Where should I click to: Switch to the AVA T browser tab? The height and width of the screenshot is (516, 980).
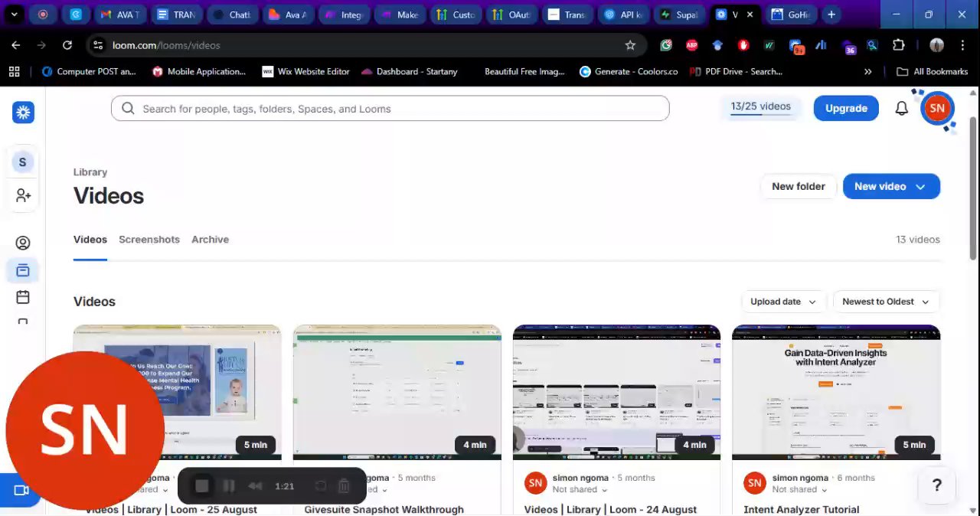(x=119, y=15)
